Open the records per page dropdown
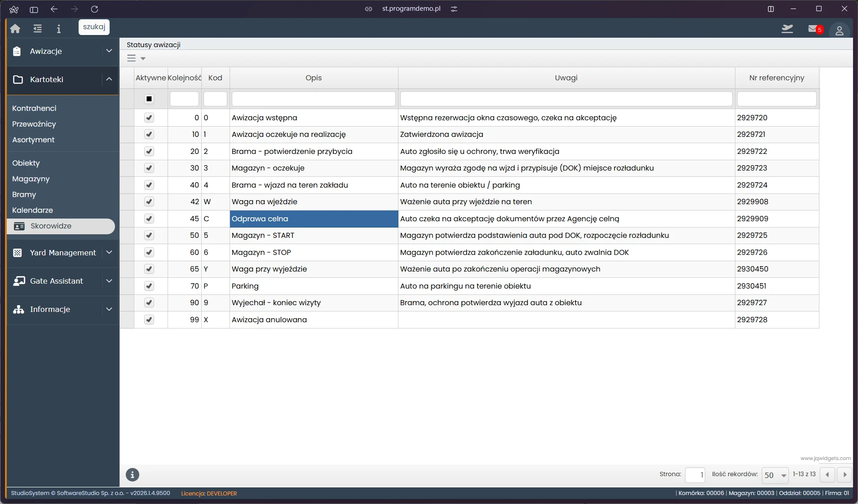The height and width of the screenshot is (504, 858). pos(775,475)
